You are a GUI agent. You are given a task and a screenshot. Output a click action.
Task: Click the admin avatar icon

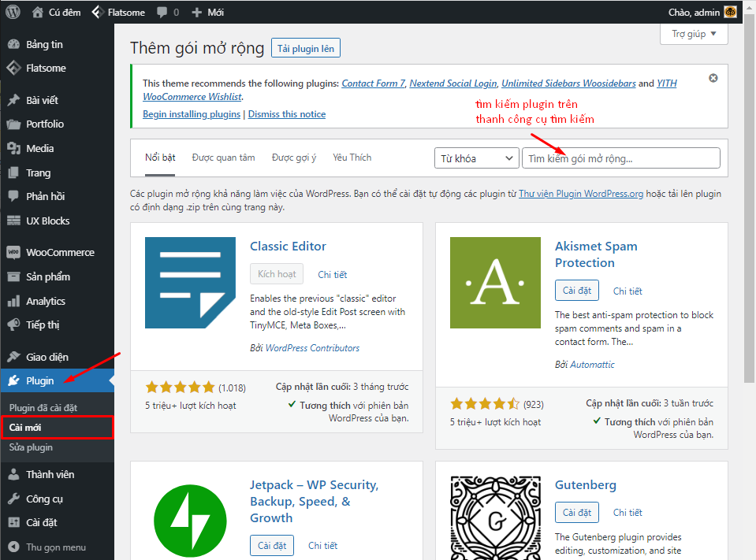[x=731, y=12]
